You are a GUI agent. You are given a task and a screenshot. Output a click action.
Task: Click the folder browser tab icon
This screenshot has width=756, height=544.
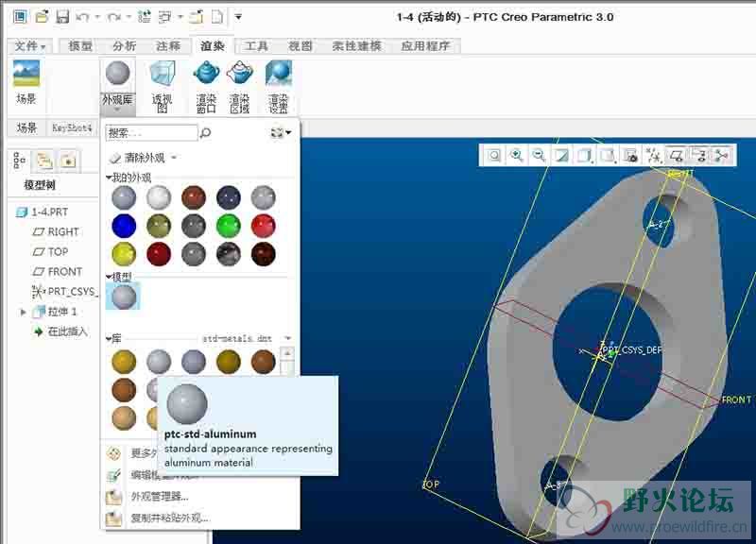pos(44,161)
